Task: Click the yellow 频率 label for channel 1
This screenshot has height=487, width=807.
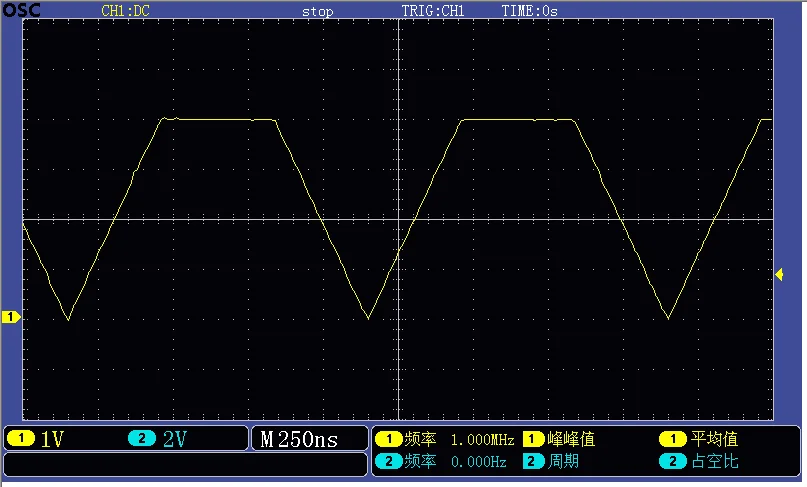Action: (x=420, y=439)
